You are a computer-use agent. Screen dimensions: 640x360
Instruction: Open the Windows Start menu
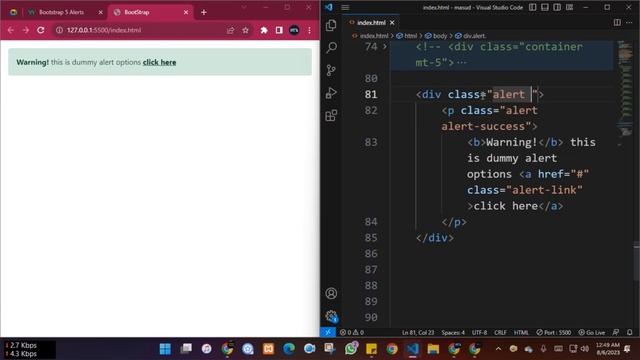(x=165, y=349)
